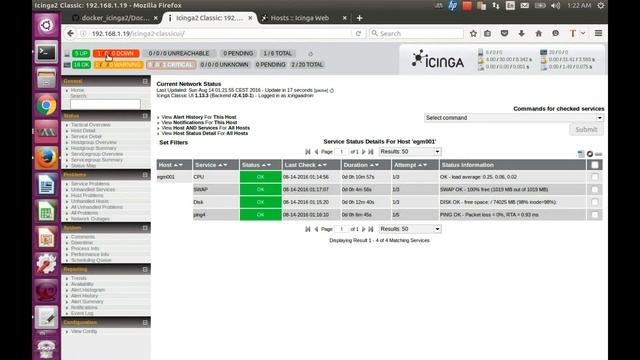The width and height of the screenshot is (640, 360).
Task: Collapse the Status sidebar section
Action: click(x=145, y=116)
